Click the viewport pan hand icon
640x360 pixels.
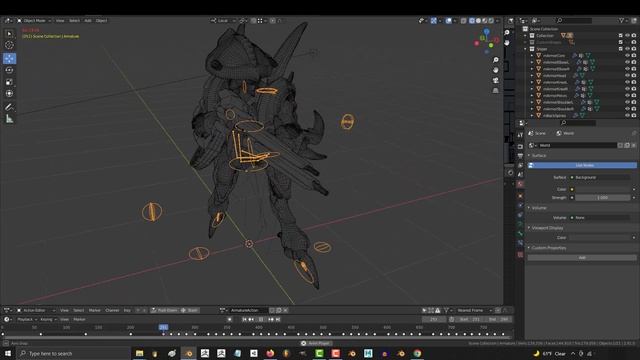(496, 70)
